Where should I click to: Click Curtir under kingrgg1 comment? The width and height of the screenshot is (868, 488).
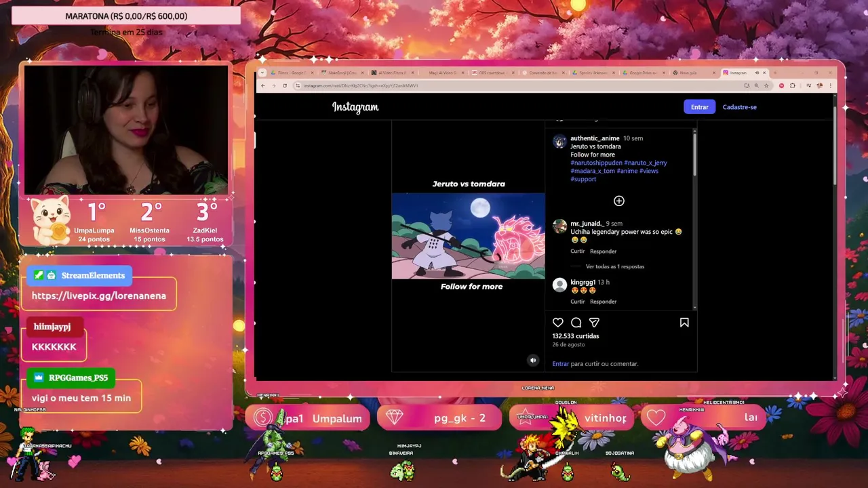tap(578, 302)
